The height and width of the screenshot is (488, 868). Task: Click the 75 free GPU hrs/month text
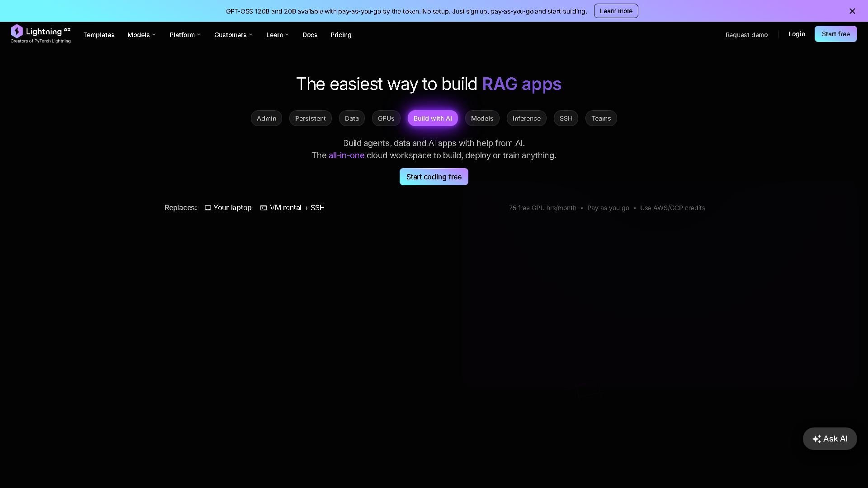click(x=542, y=208)
